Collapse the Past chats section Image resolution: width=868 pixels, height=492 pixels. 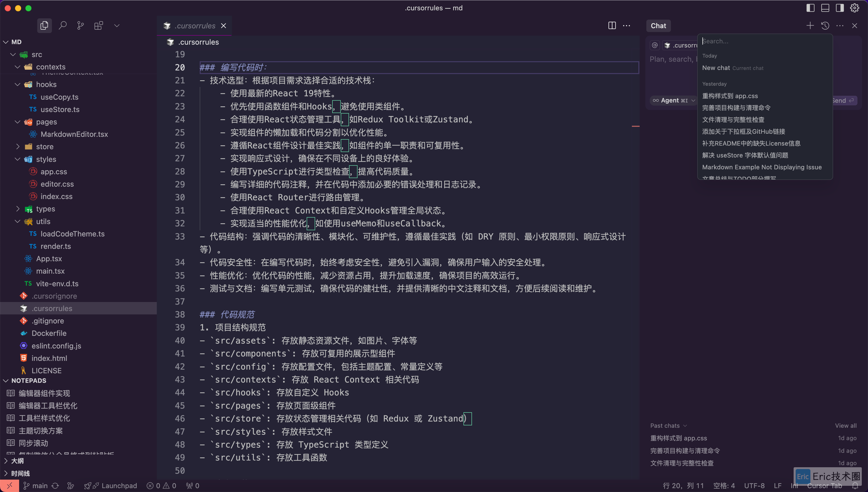tap(669, 426)
